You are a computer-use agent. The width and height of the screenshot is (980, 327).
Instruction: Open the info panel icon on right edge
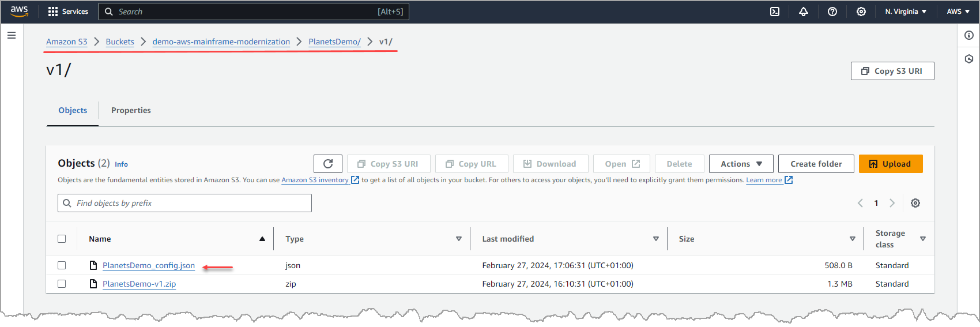969,35
